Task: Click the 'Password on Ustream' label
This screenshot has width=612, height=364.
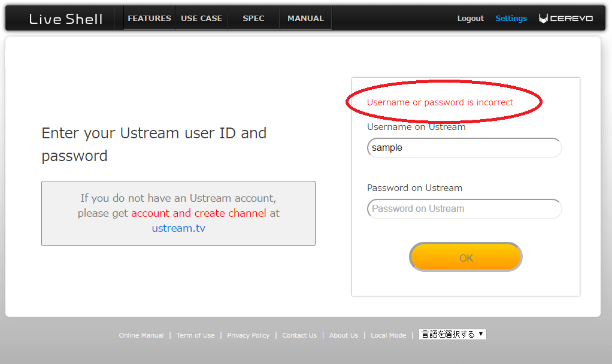Action: pos(414,188)
